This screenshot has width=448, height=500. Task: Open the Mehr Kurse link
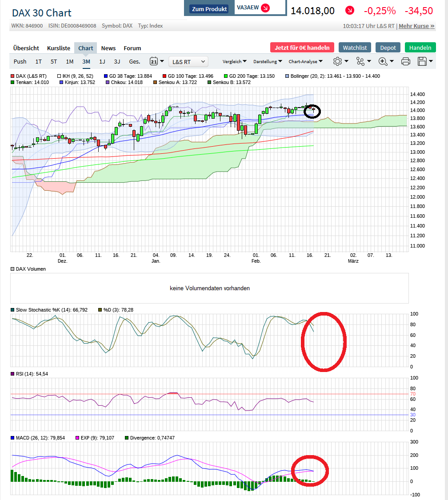416,26
